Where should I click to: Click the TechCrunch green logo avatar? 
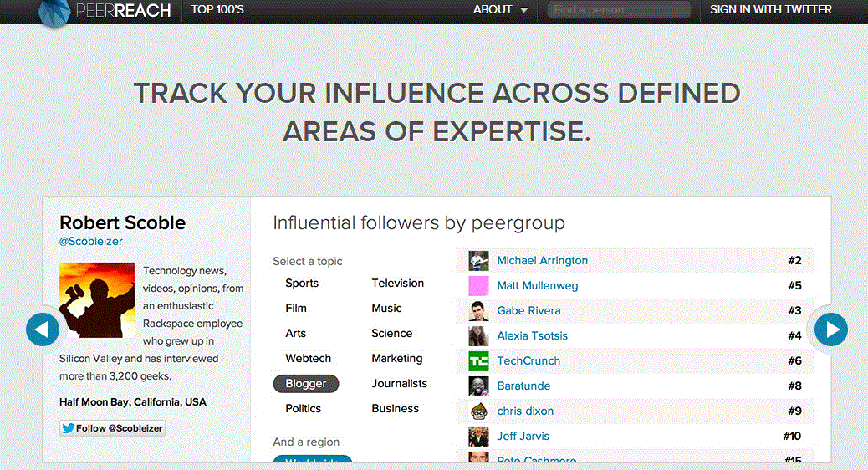(x=479, y=361)
